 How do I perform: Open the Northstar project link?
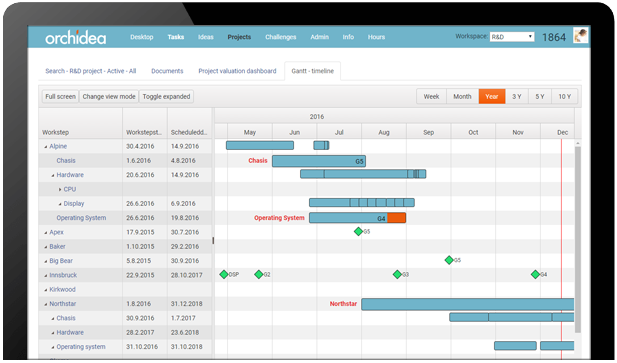tap(63, 304)
